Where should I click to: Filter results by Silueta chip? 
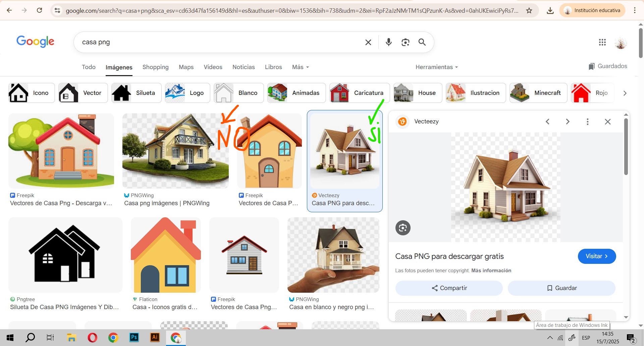coord(136,93)
